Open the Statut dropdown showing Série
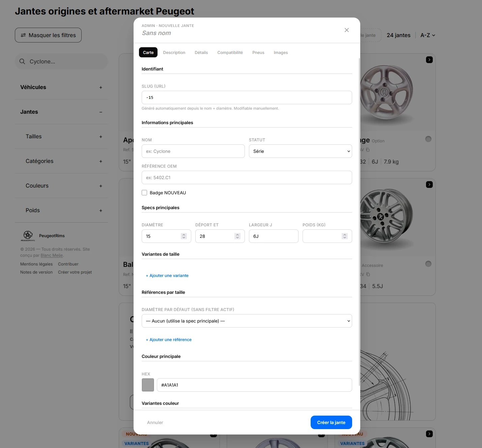 click(300, 151)
